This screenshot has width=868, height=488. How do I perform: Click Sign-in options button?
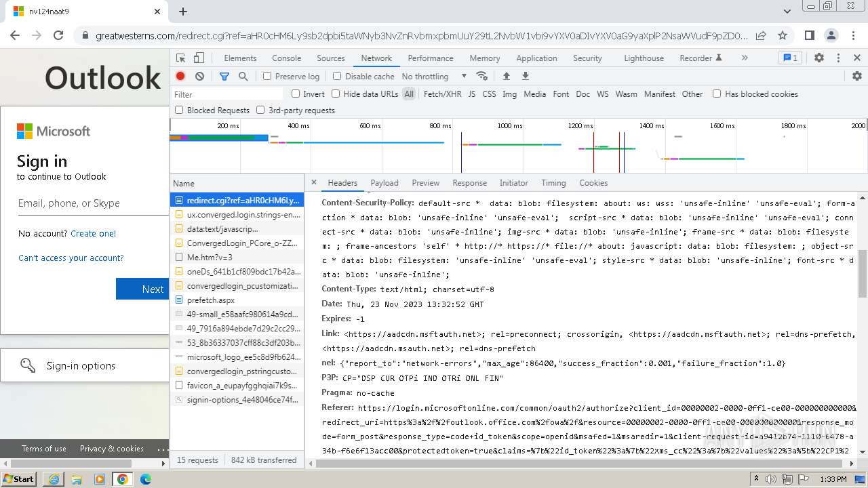(85, 365)
